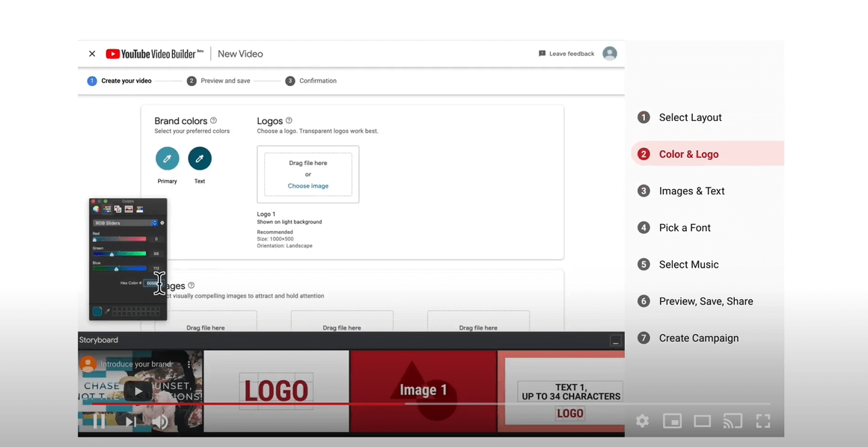
Task: Select the pencils picker icon
Action: pyautogui.click(x=140, y=209)
